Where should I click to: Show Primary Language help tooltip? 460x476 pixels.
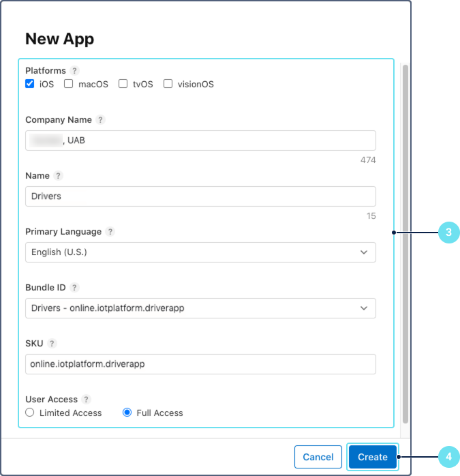coord(110,232)
